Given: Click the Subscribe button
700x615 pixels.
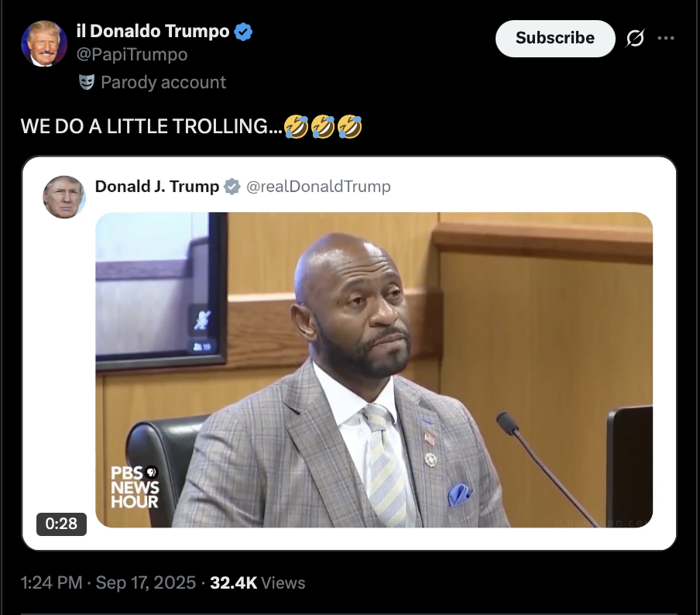Looking at the screenshot, I should 555,39.
